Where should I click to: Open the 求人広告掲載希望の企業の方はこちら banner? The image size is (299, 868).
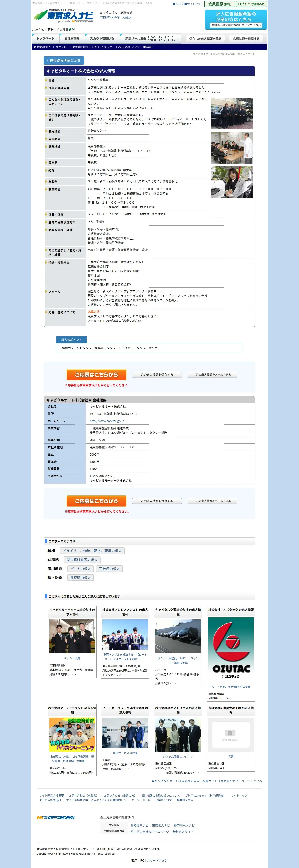235,19
